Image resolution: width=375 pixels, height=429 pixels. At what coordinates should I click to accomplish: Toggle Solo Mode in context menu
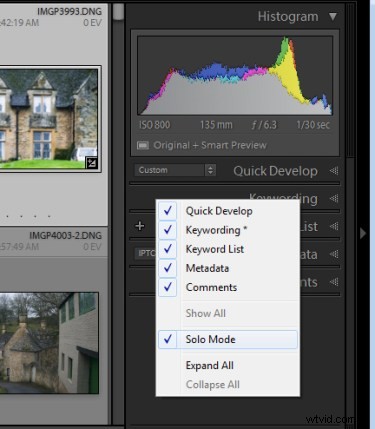pyautogui.click(x=228, y=339)
